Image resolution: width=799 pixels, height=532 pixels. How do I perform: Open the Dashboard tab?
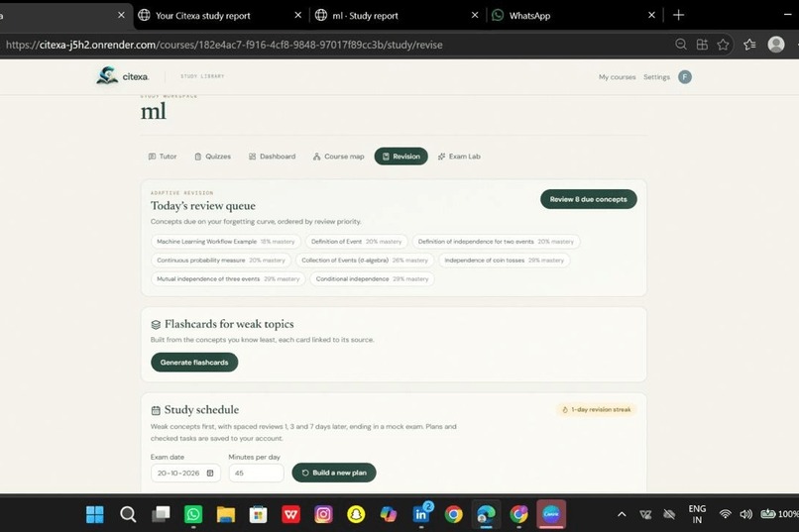click(x=272, y=157)
